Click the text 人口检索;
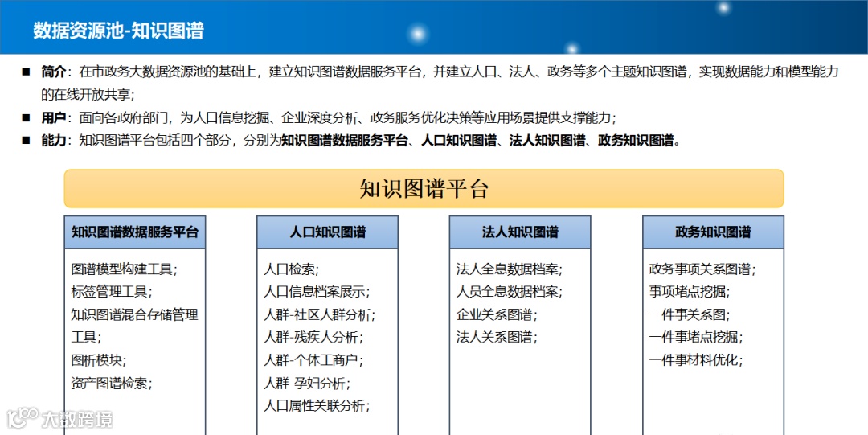Viewport: 868px width, 435px height. pos(292,270)
